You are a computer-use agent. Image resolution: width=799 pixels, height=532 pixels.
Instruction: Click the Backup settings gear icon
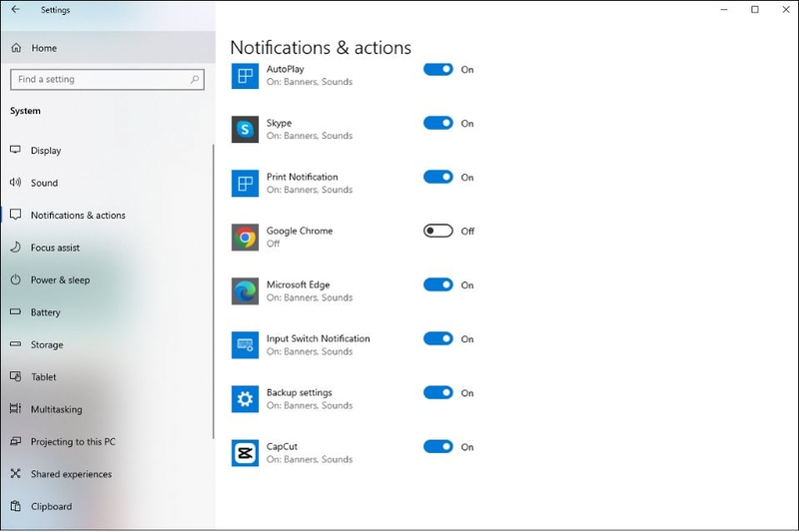coord(245,399)
